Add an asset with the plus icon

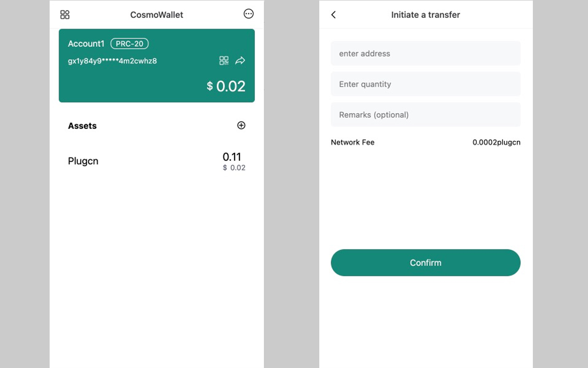241,125
